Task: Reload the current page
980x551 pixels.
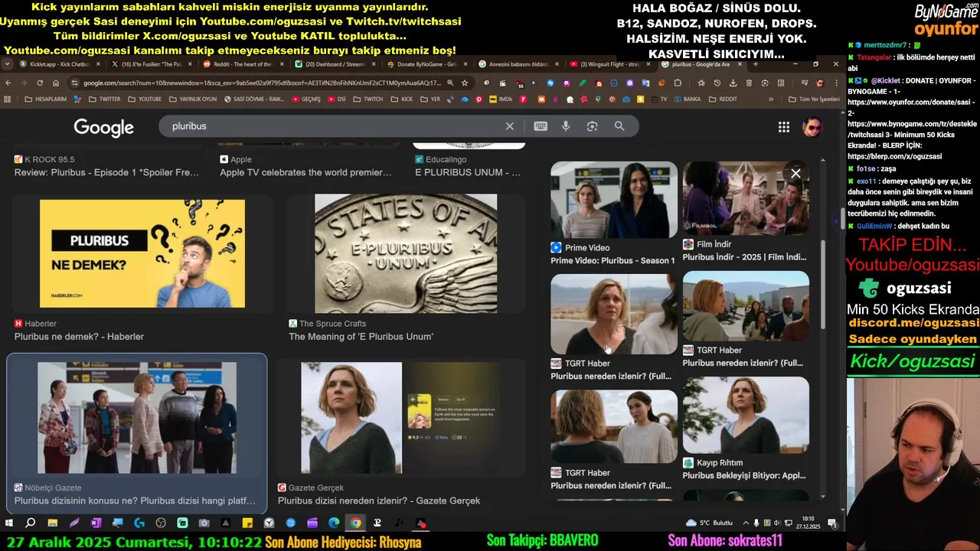Action: click(39, 83)
